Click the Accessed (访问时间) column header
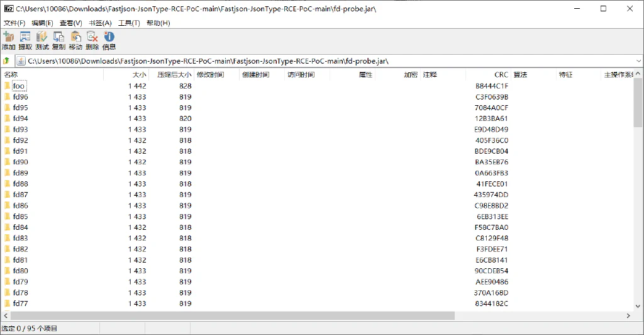 (307, 74)
